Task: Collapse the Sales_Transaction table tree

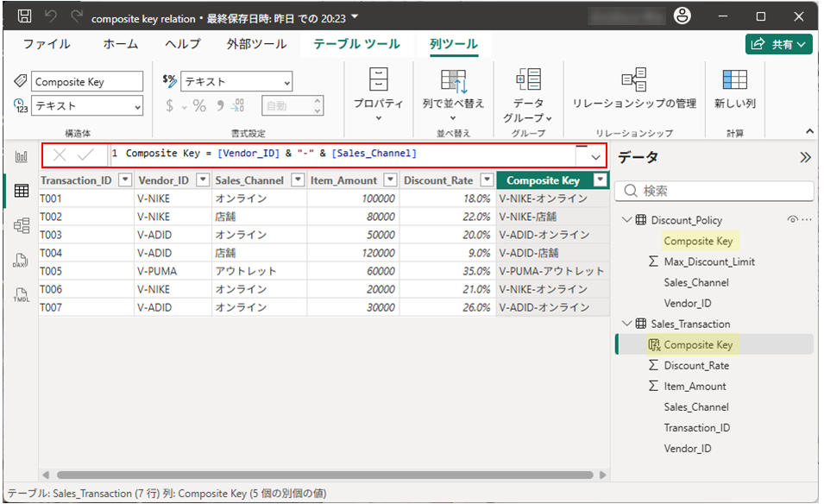Action: 626,324
